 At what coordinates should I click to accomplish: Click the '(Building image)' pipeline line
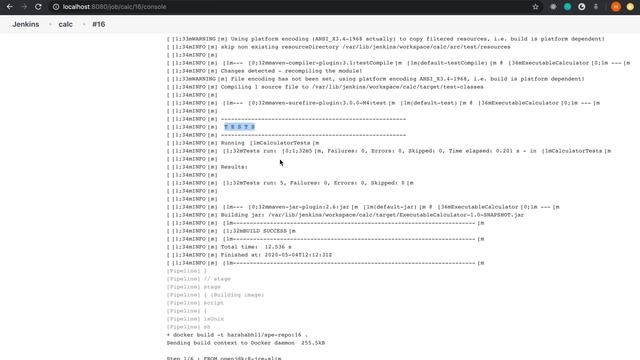(215, 295)
